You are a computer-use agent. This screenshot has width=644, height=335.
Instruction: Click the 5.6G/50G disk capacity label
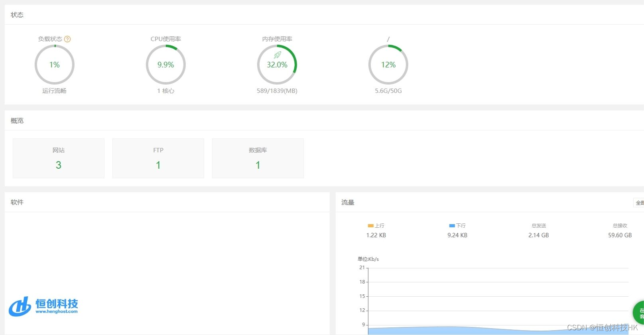click(x=388, y=91)
